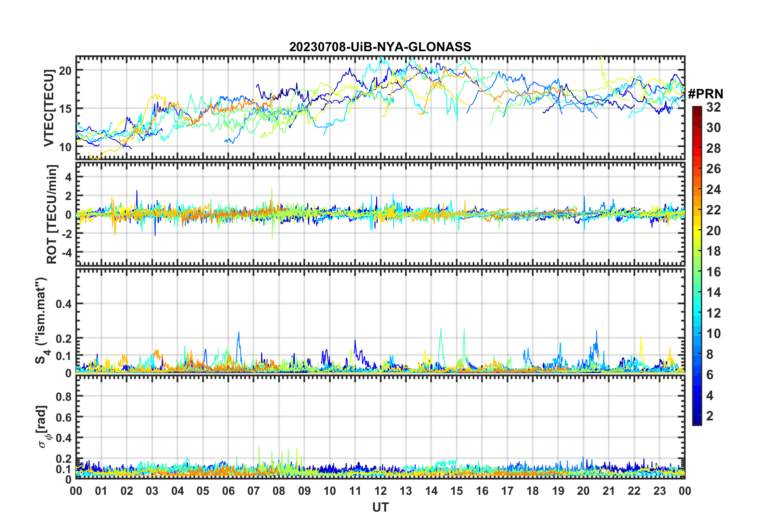Click colorbar tick label 2
761x532 pixels.
[710, 416]
